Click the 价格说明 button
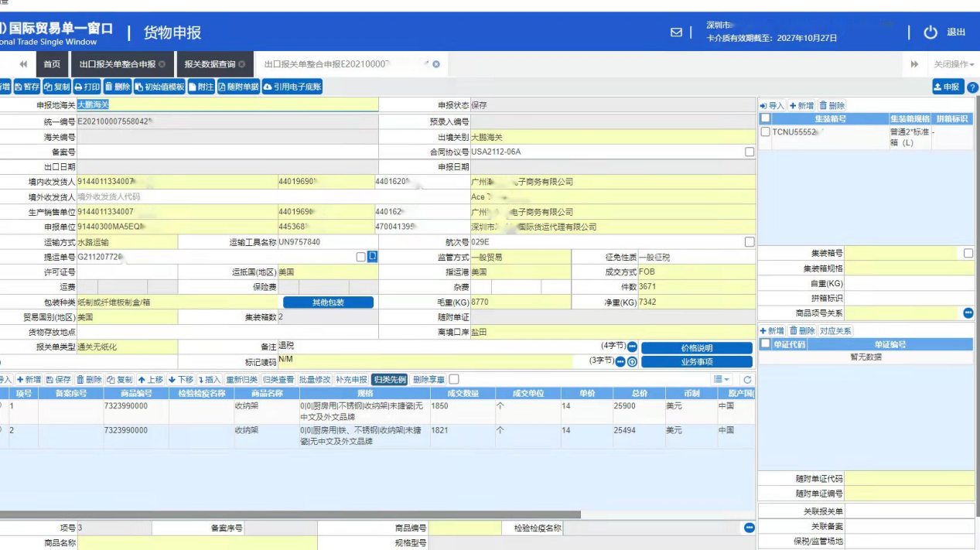The height and width of the screenshot is (550, 980). click(696, 348)
